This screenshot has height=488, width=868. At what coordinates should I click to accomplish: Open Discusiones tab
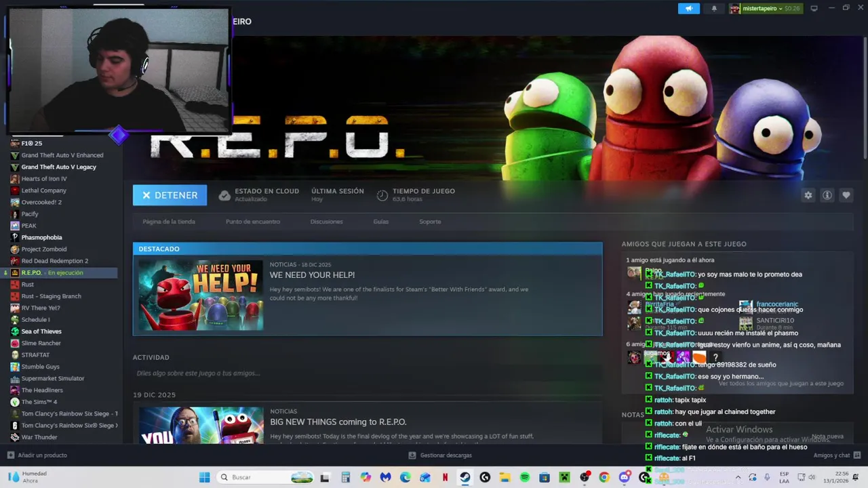tap(326, 222)
